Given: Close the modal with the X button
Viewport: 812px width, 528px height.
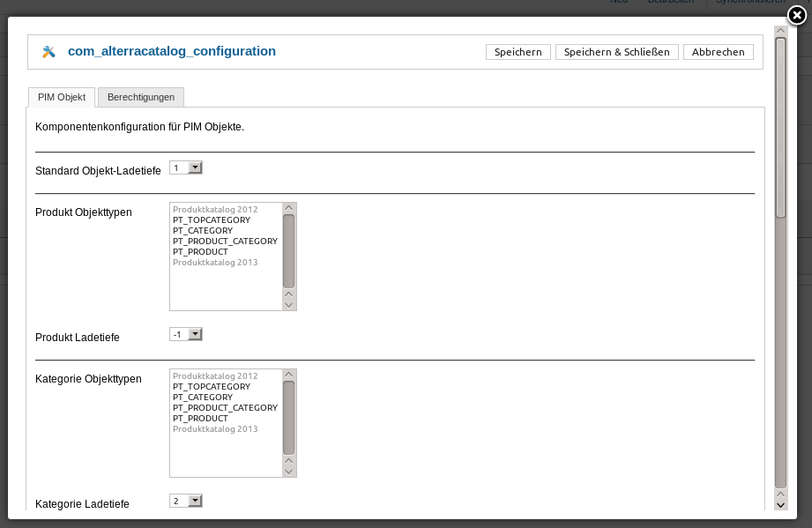Looking at the screenshot, I should [796, 15].
